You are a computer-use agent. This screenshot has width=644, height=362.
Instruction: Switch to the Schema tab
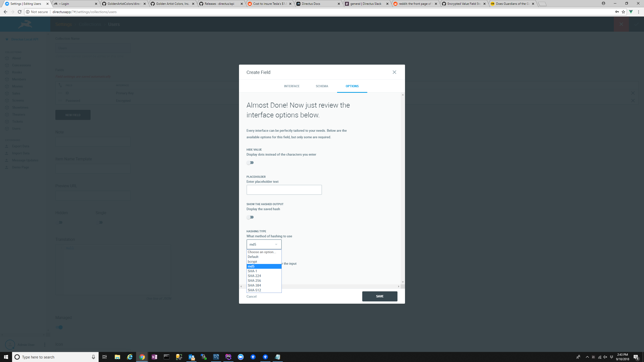point(322,86)
